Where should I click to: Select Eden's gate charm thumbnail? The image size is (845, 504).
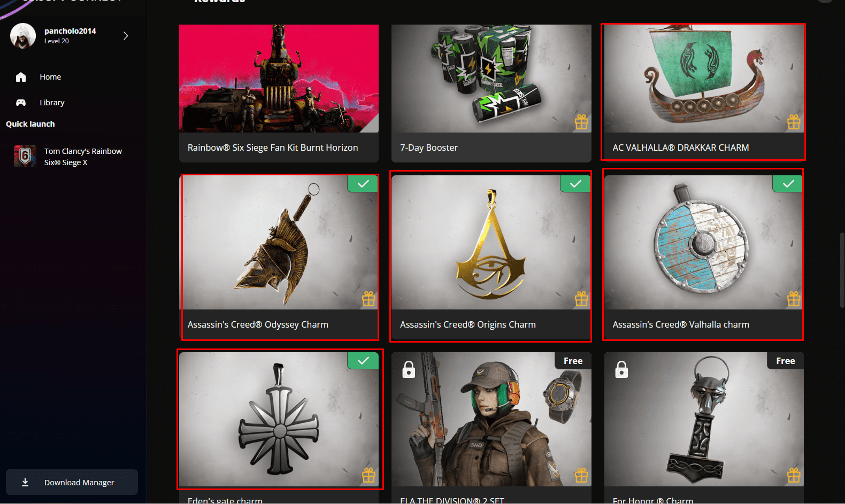pyautogui.click(x=279, y=419)
